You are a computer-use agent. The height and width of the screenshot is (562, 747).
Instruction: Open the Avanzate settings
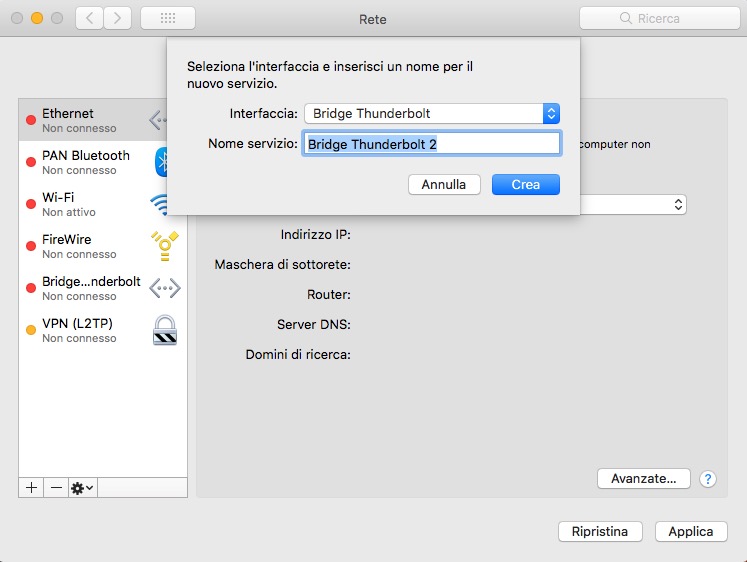(x=644, y=479)
